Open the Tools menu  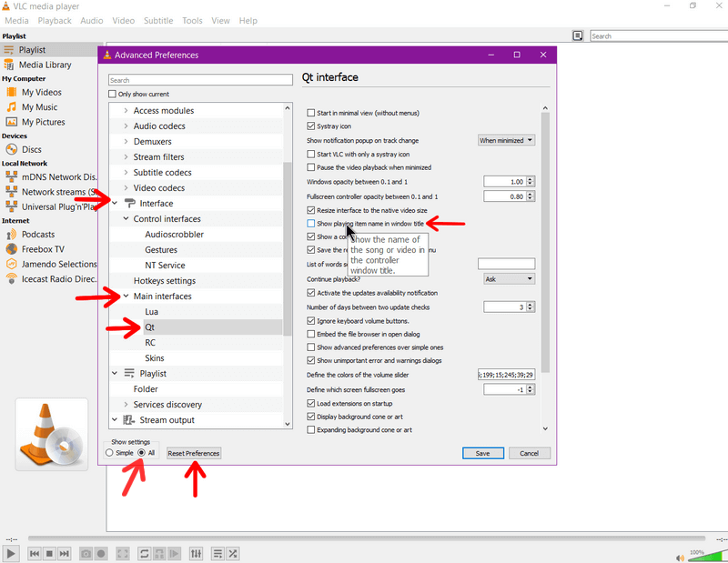point(192,21)
